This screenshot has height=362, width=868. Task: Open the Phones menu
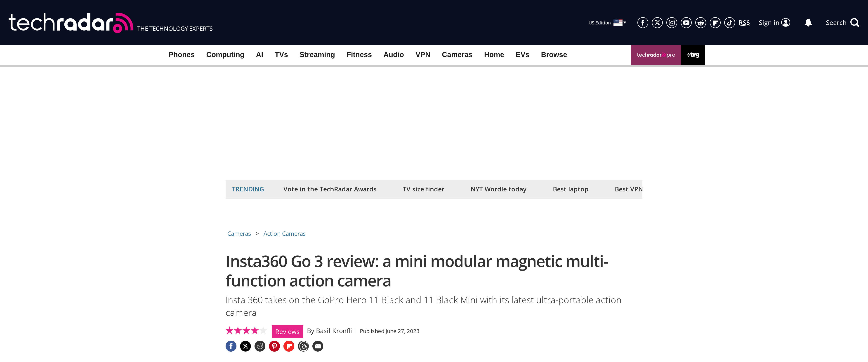[x=181, y=55]
